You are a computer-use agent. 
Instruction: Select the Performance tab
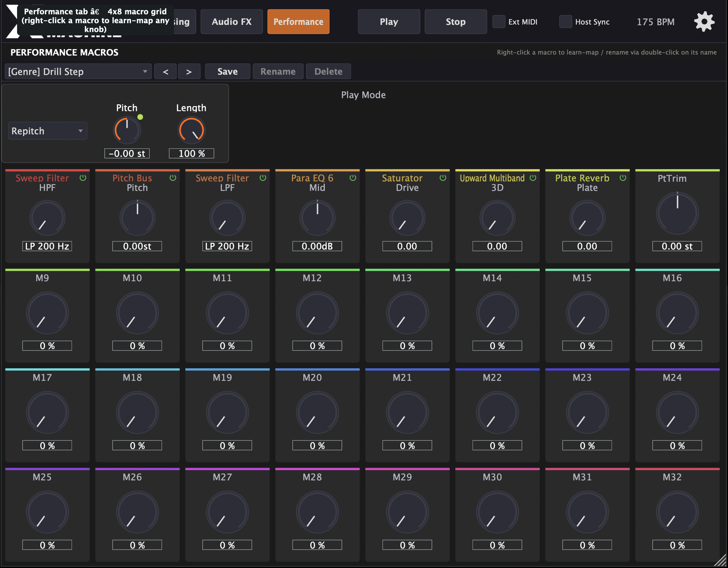coord(299,22)
